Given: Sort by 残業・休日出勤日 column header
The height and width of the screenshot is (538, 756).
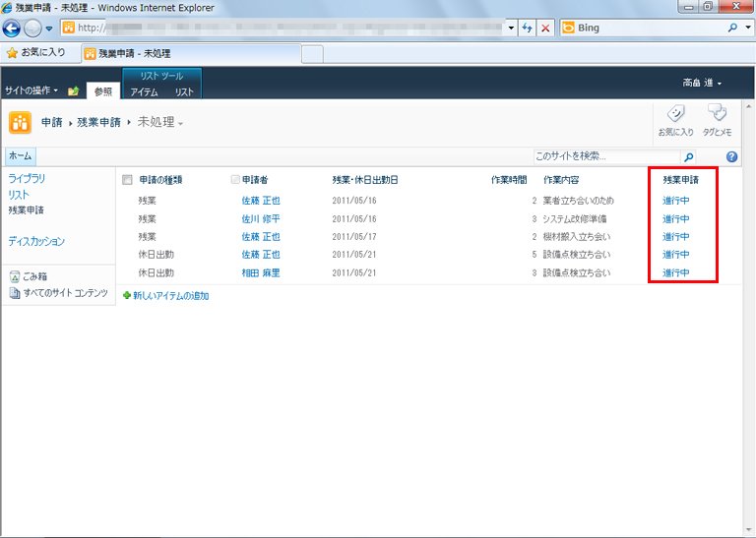Looking at the screenshot, I should (365, 180).
